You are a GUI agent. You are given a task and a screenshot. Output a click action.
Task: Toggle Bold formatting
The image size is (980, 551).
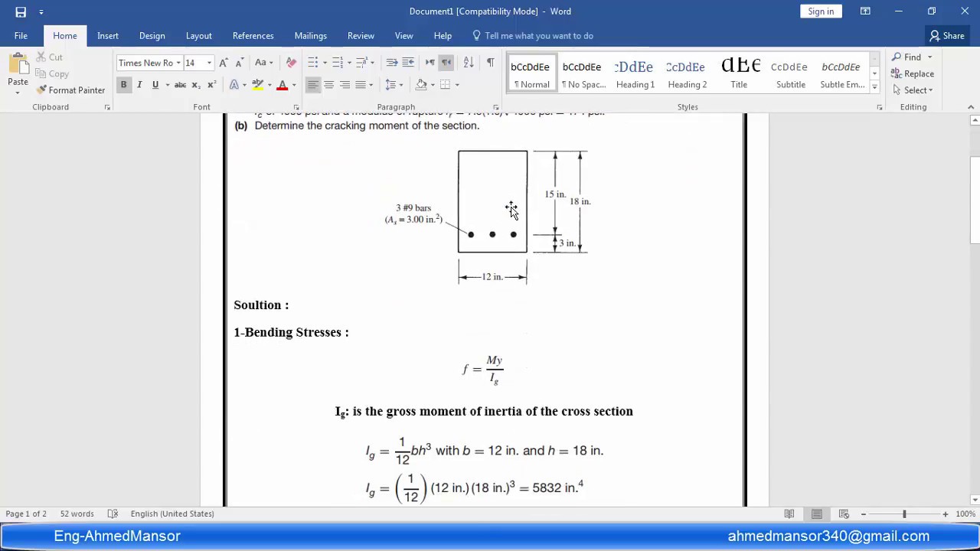click(x=123, y=85)
